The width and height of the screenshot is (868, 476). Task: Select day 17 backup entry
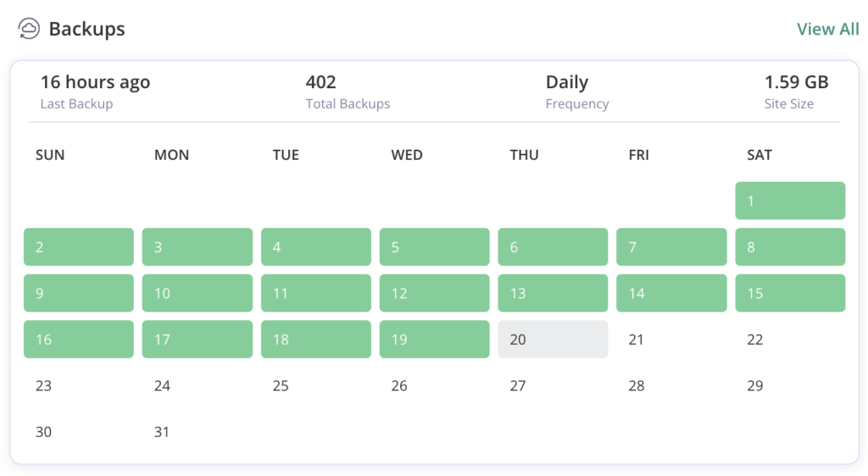tap(197, 340)
